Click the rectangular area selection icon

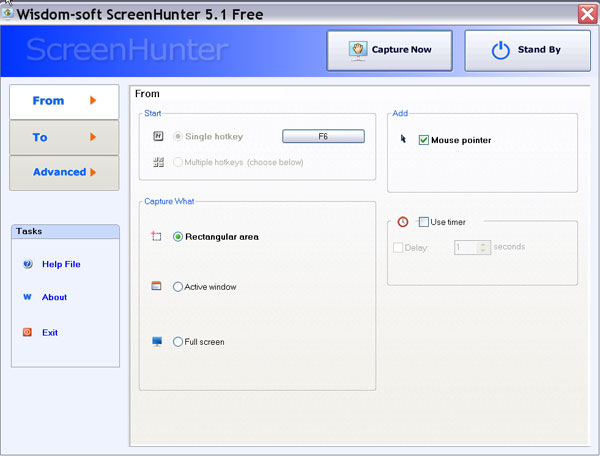click(156, 236)
